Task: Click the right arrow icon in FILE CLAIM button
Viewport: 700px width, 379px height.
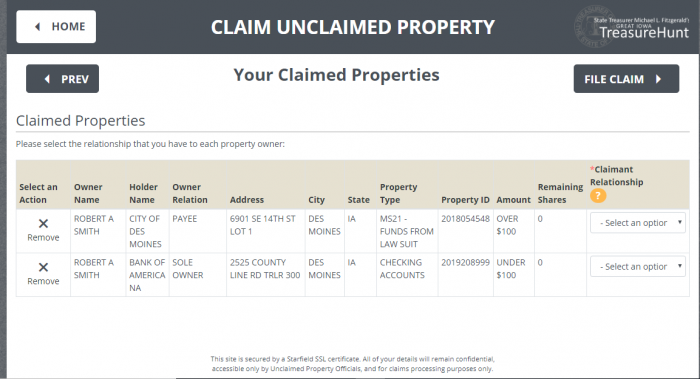Action: (658, 79)
